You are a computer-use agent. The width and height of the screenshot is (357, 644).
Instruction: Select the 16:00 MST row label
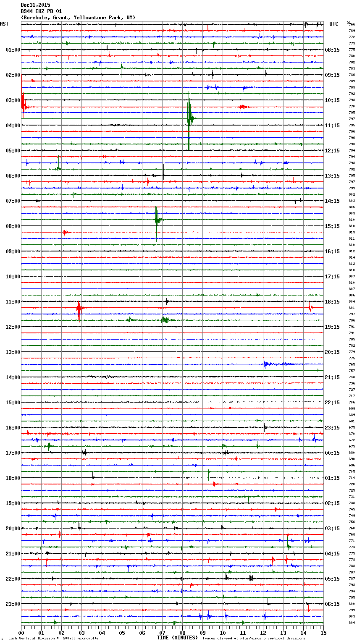click(13, 428)
